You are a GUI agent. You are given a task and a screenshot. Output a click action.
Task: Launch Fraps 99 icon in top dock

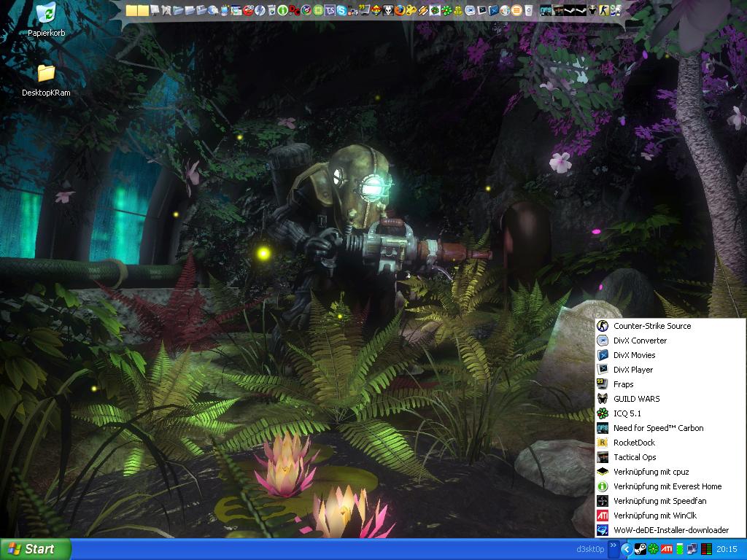(365, 10)
